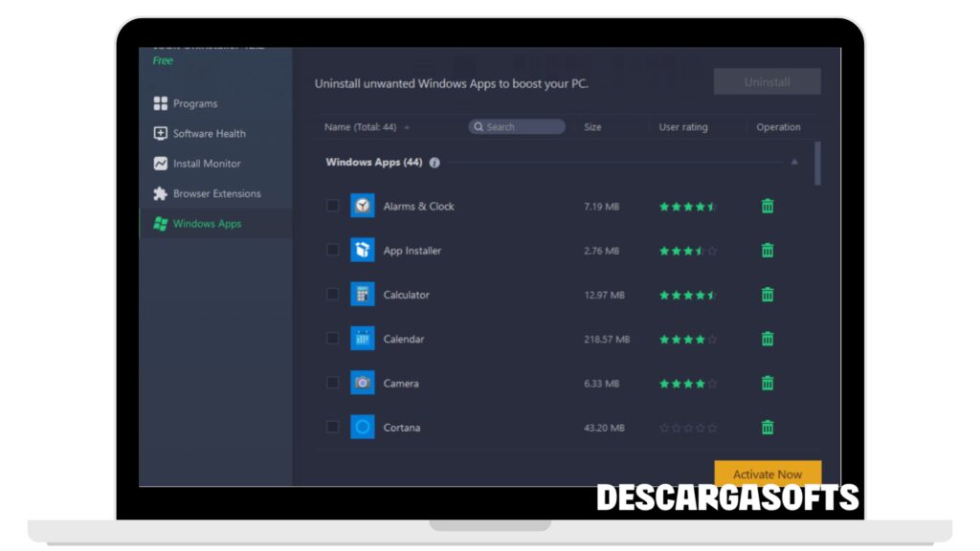Select the Alarms & Clock row name
This screenshot has width=980, height=551.
419,207
